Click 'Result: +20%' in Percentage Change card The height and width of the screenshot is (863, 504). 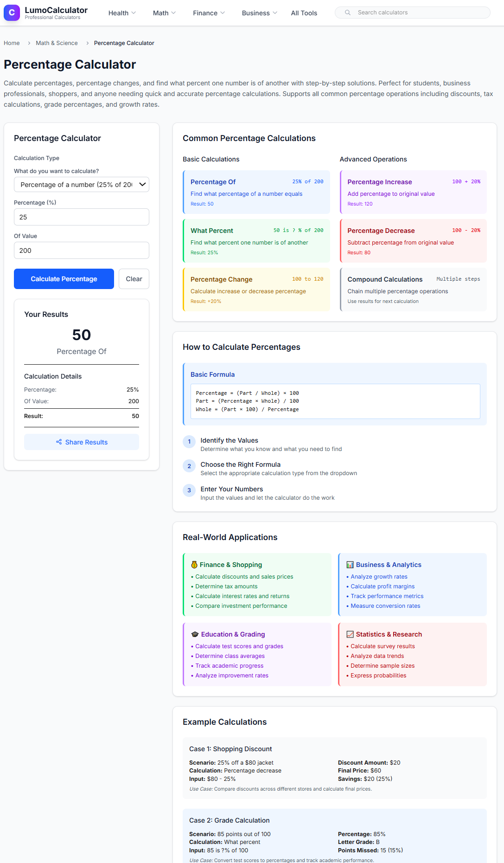(206, 302)
